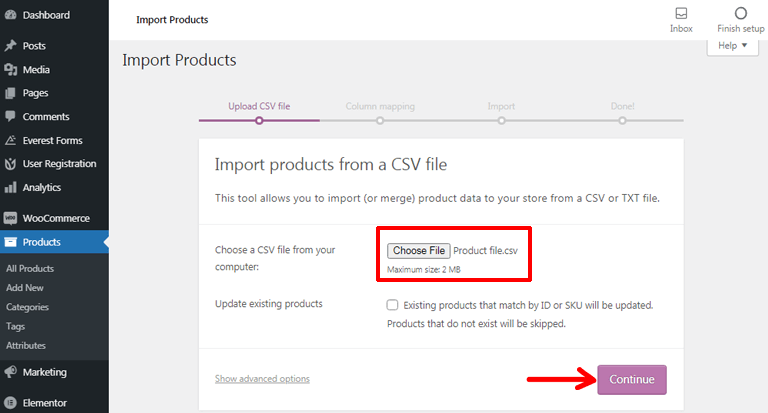
Task: Open All Products submenu item
Action: (30, 269)
